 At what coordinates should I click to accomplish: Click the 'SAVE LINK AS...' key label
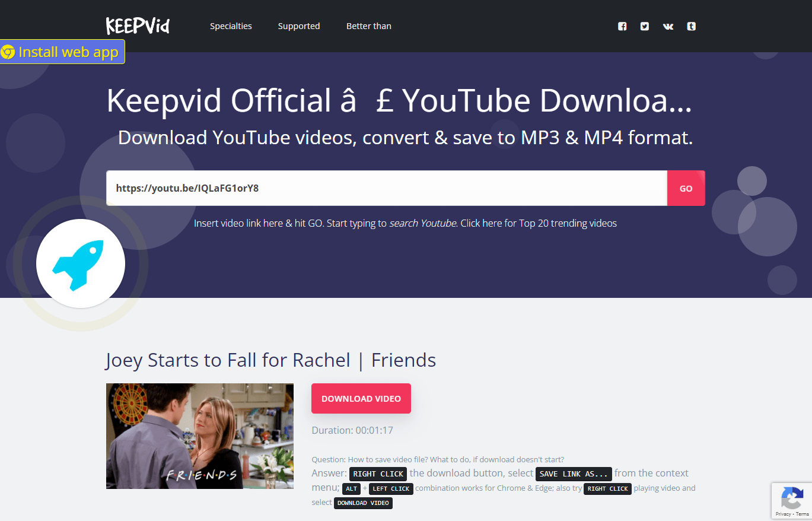(574, 474)
